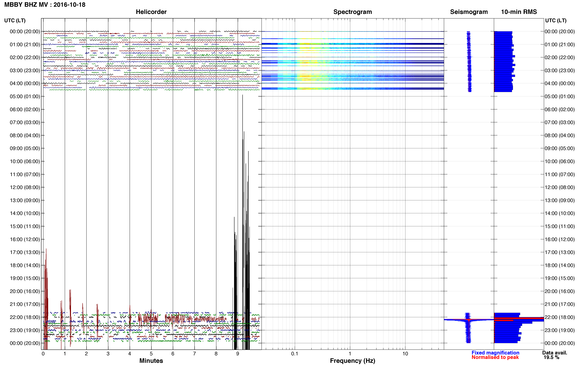Click the Normalised to peak legend text
588x368 pixels.
[495, 357]
